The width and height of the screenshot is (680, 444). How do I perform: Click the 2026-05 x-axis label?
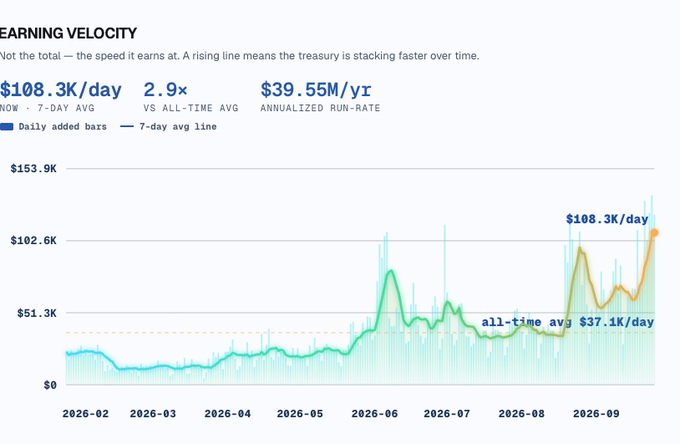[x=300, y=414]
